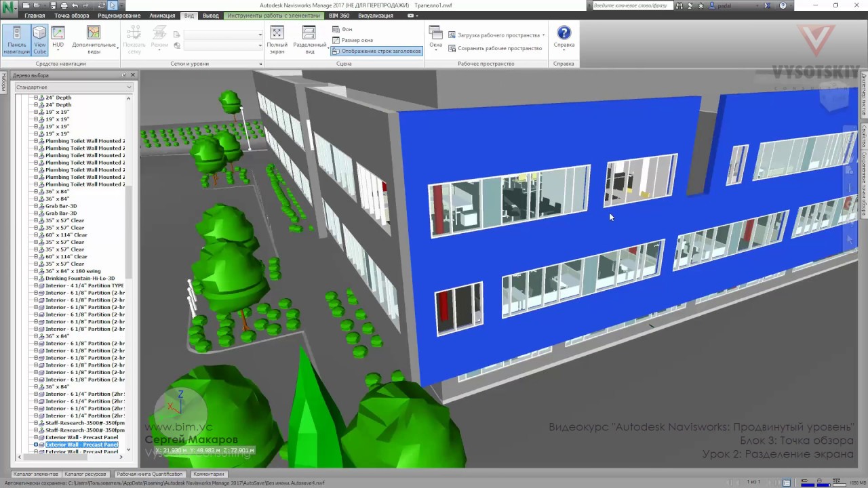Open Сетки и уровни dialog launcher arrow
The height and width of the screenshot is (488, 868).
click(x=260, y=64)
